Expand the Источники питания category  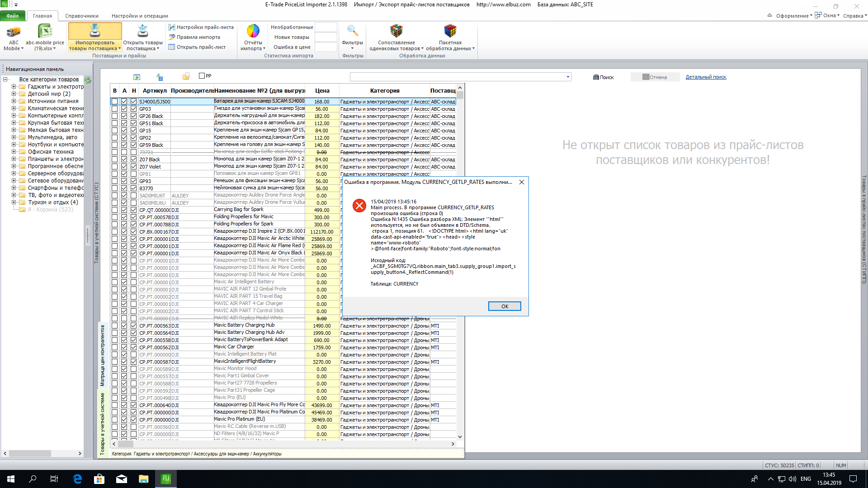[14, 101]
